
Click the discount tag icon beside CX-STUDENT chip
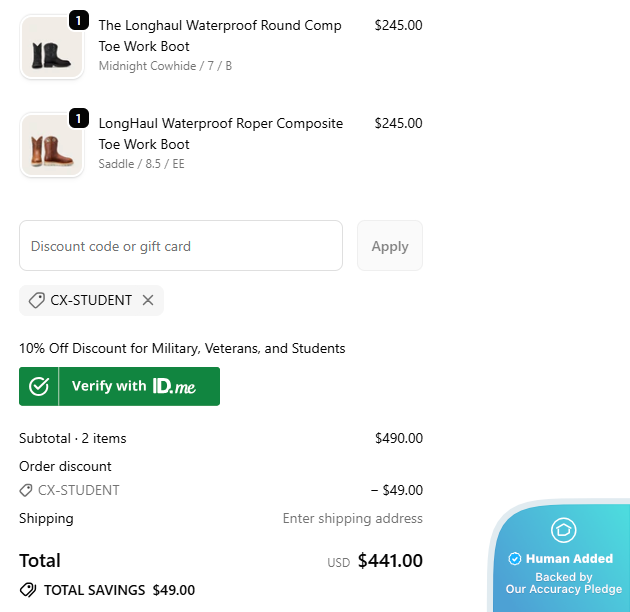click(36, 300)
